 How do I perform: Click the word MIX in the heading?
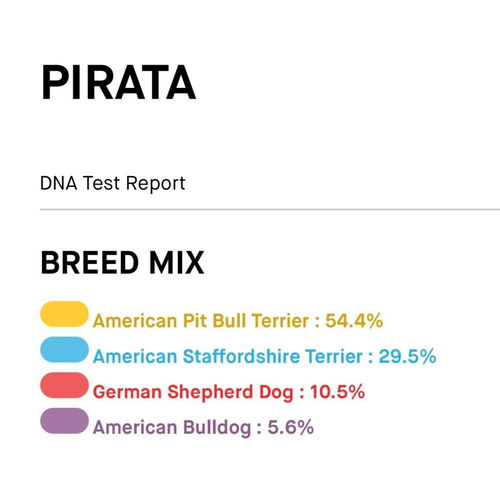[176, 263]
